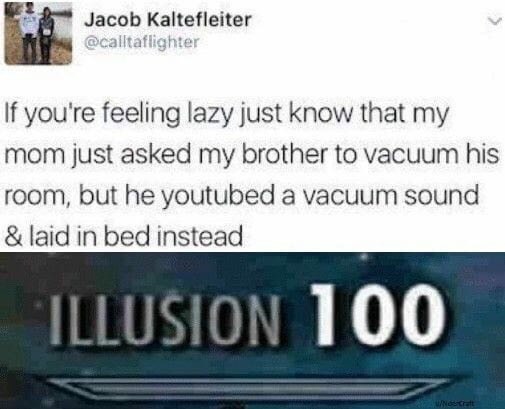This screenshot has width=505, height=409.
Task: Click the word "asked" in tweet
Action: pos(155,154)
